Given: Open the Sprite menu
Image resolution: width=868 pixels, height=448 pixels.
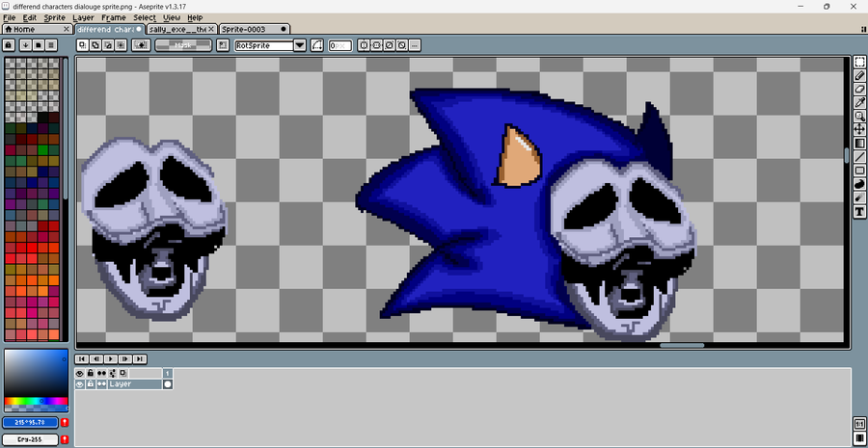Looking at the screenshot, I should (54, 17).
